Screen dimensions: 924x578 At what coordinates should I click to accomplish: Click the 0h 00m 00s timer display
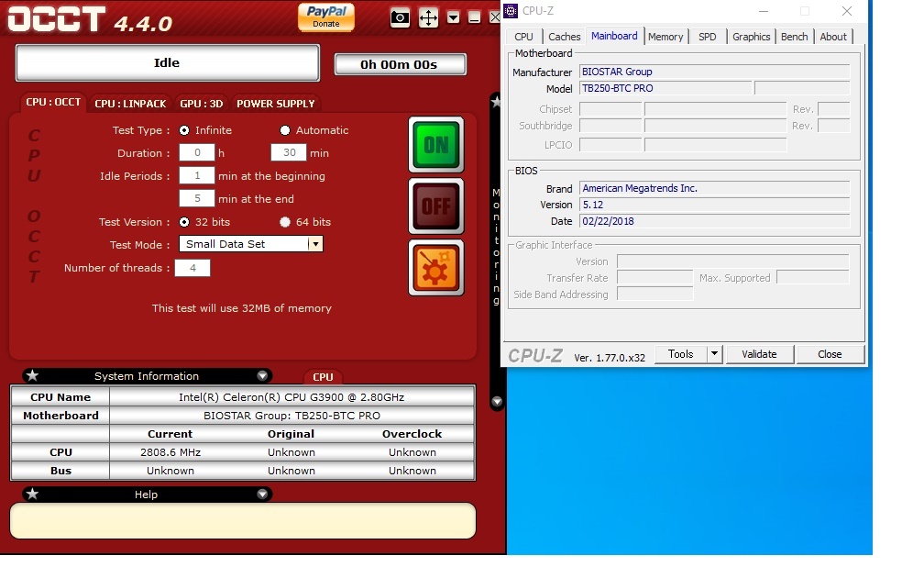click(x=400, y=64)
